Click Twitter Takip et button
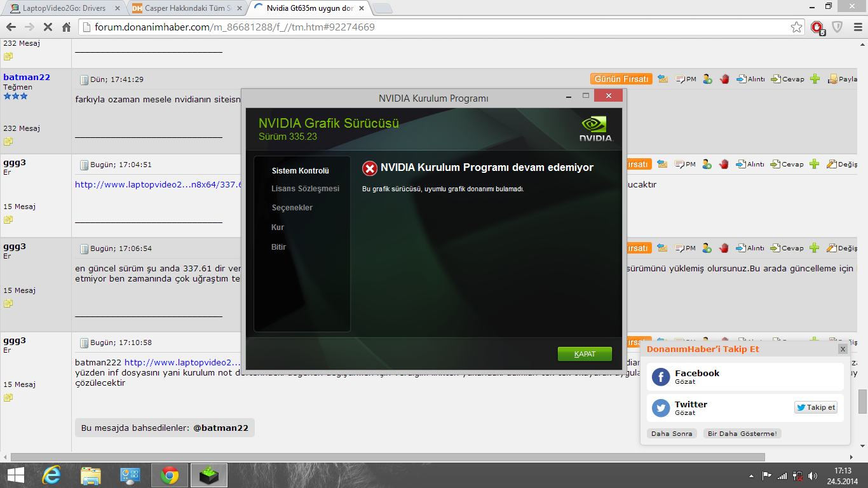Image resolution: width=868 pixels, height=488 pixels. 816,407
